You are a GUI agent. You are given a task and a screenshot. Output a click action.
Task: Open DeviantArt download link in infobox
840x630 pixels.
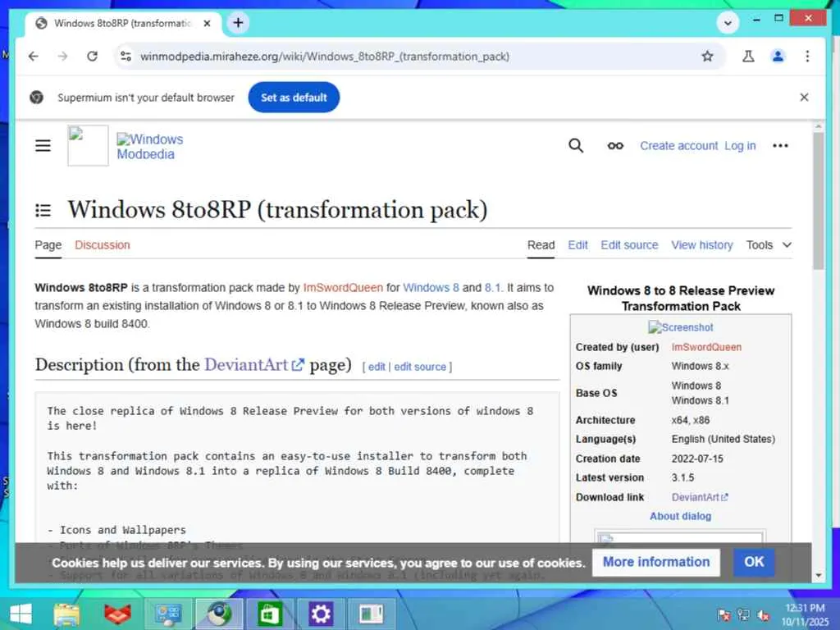[x=700, y=497]
